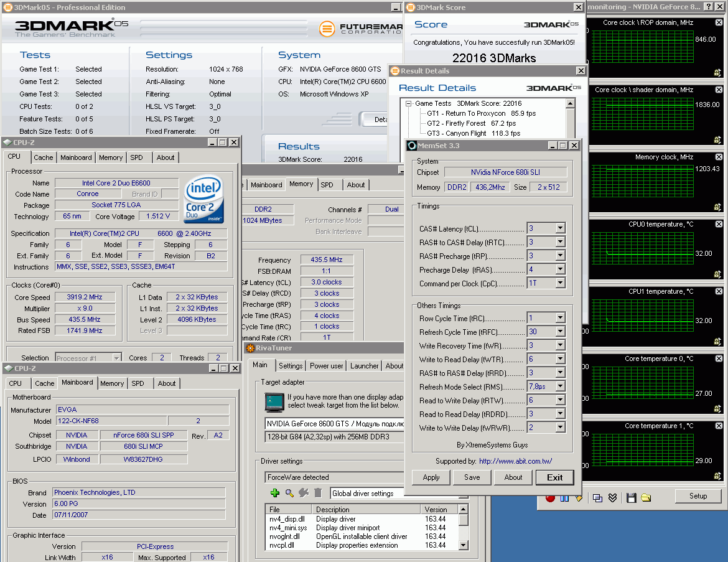Open About tab in bottom CPU-Z window
The image size is (728, 562).
[167, 383]
